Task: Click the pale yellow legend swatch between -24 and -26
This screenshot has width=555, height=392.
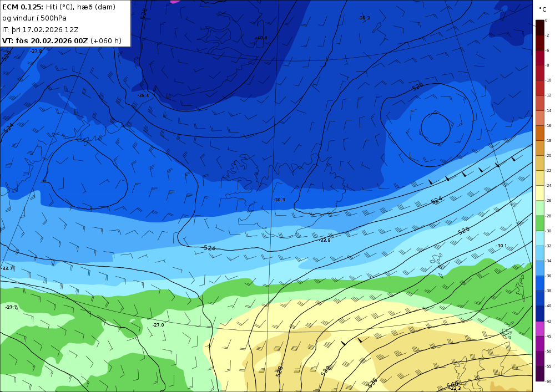Action: pyautogui.click(x=540, y=193)
